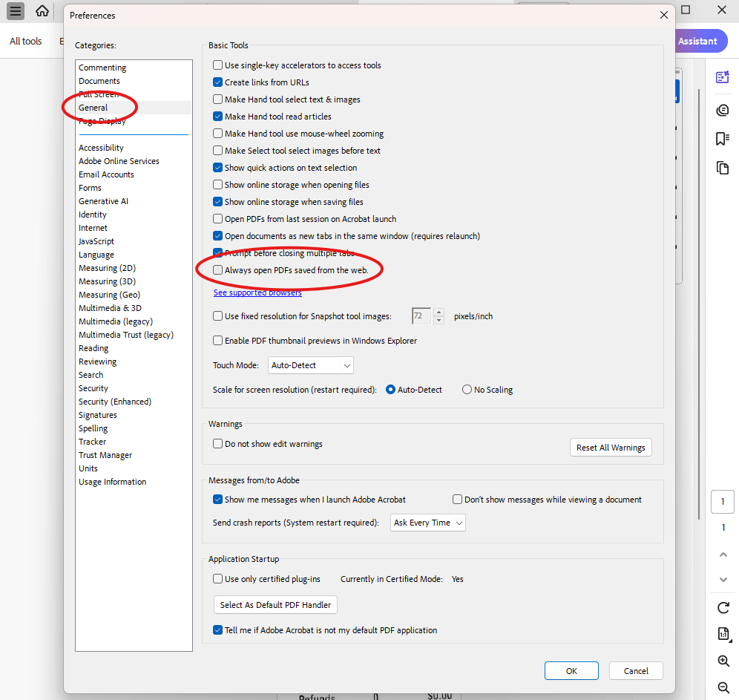Image resolution: width=739 pixels, height=700 pixels.
Task: Zoom out using the magnifier minus icon
Action: 722,687
